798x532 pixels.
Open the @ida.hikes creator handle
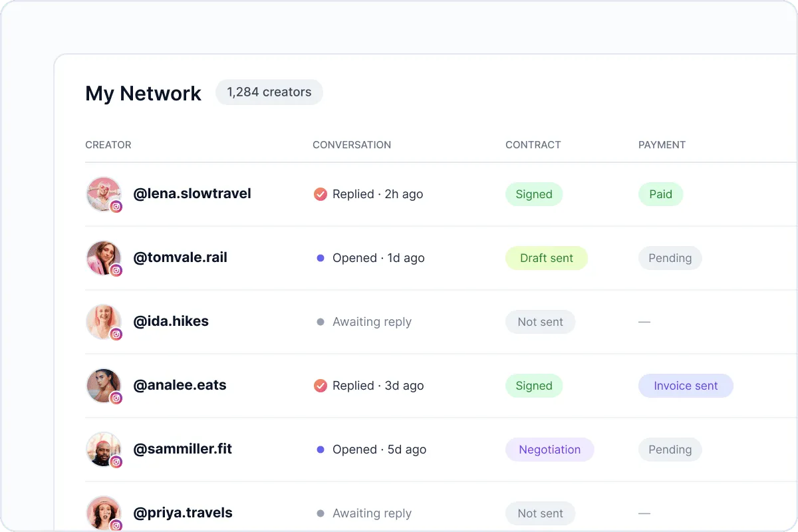tap(171, 322)
